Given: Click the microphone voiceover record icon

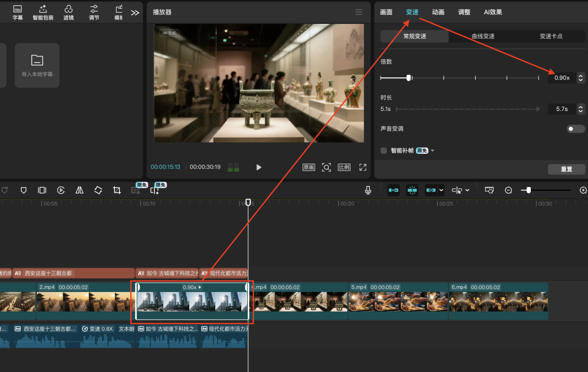Looking at the screenshot, I should pyautogui.click(x=368, y=190).
